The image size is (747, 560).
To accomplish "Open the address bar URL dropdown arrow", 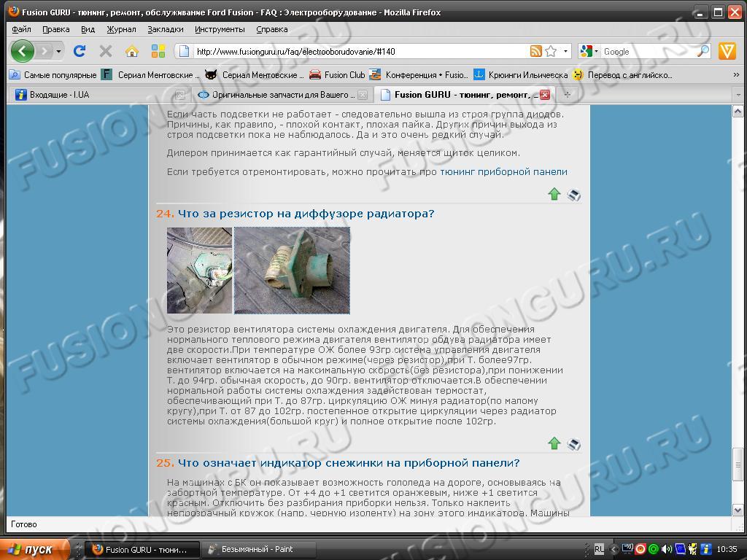I will click(565, 51).
